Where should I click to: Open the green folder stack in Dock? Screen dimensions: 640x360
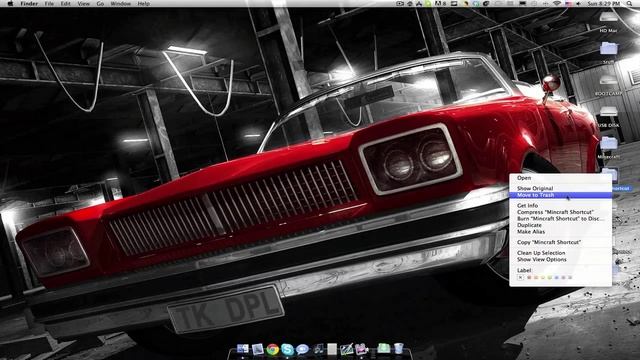coord(384,348)
